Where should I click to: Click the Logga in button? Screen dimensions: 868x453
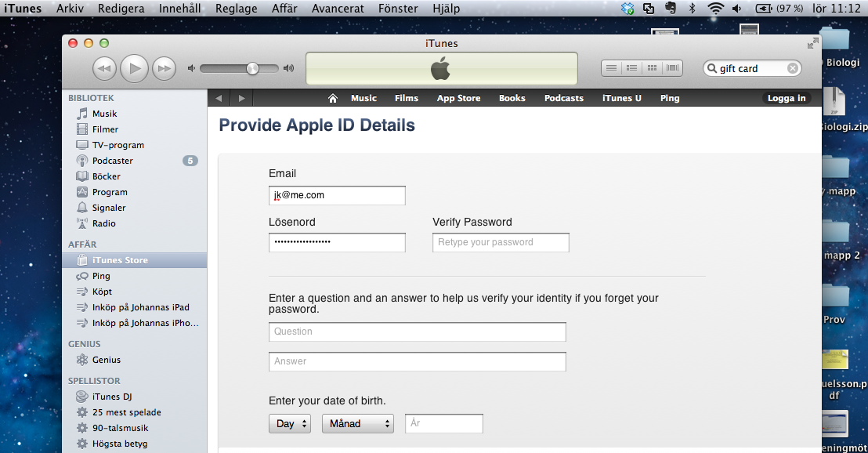coord(786,98)
